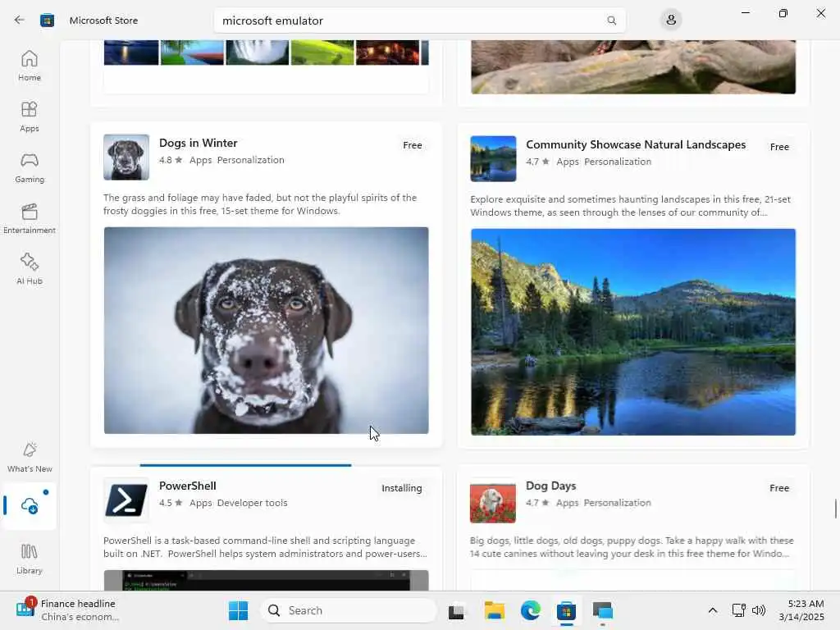Click Free button for Dog Days
Viewport: 840px width, 630px height.
[779, 488]
